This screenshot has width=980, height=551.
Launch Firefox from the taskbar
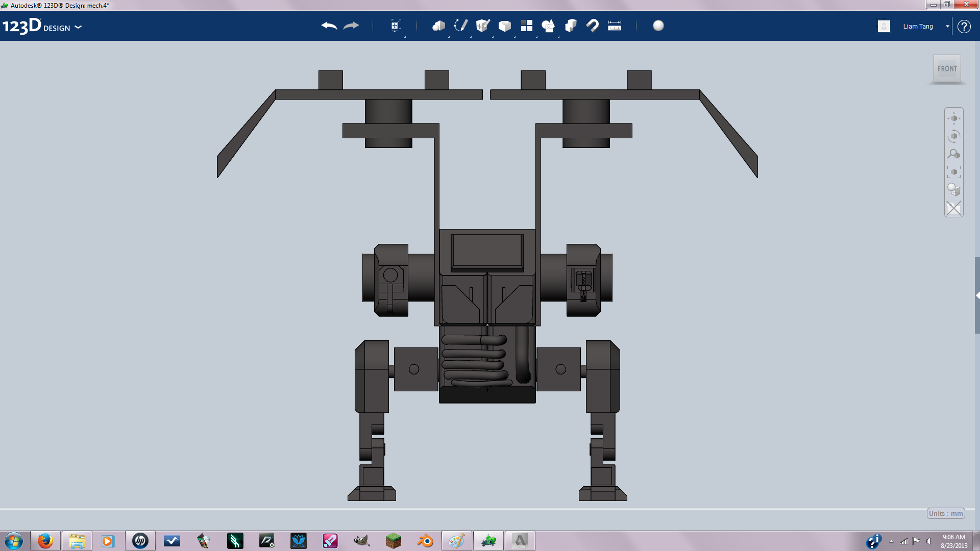point(45,541)
